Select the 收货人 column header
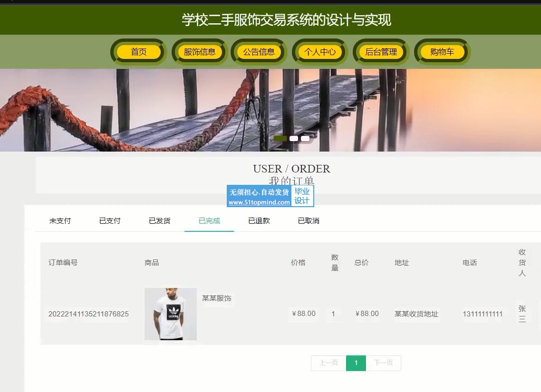Screen dimensions: 541x392 tap(522, 263)
